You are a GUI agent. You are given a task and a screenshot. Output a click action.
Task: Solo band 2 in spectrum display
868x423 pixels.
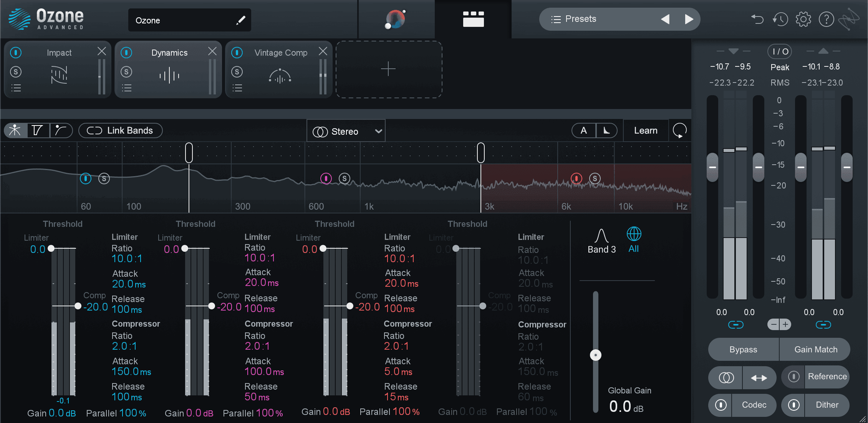click(x=345, y=178)
